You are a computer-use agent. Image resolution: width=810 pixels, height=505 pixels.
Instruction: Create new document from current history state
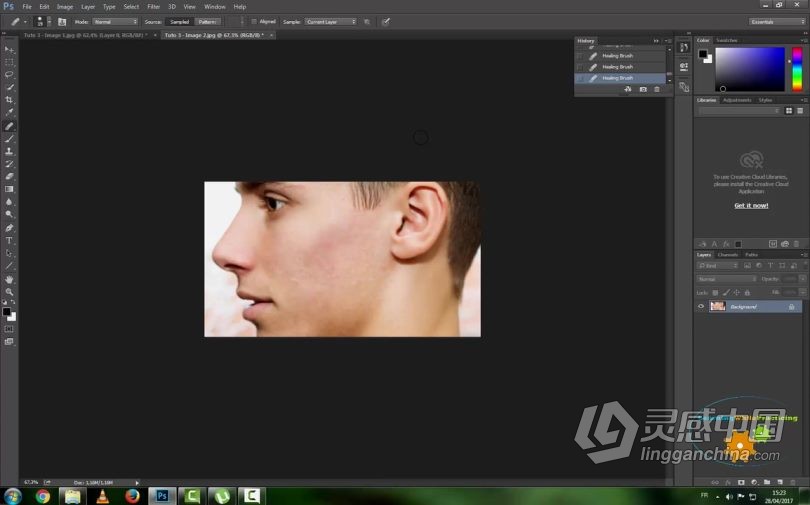pos(628,89)
